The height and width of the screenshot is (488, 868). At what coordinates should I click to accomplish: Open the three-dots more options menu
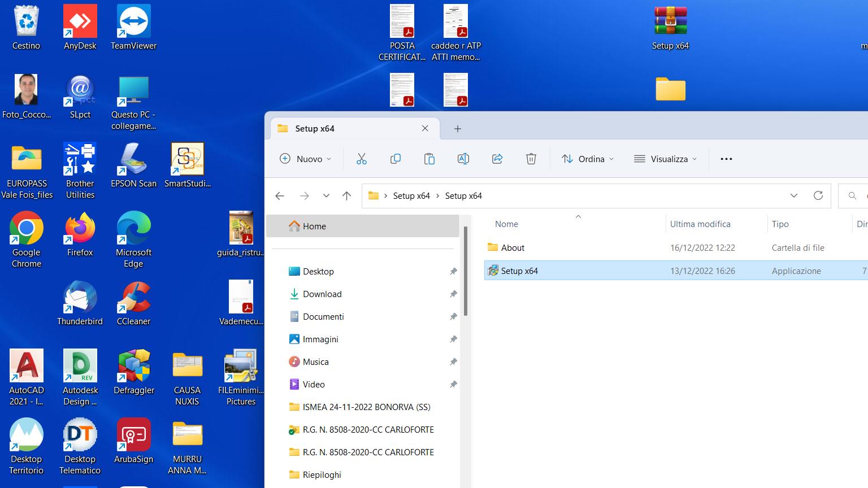pos(726,159)
